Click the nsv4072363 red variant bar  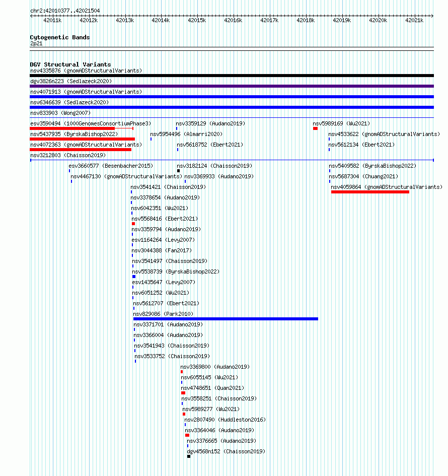pyautogui.click(x=81, y=150)
